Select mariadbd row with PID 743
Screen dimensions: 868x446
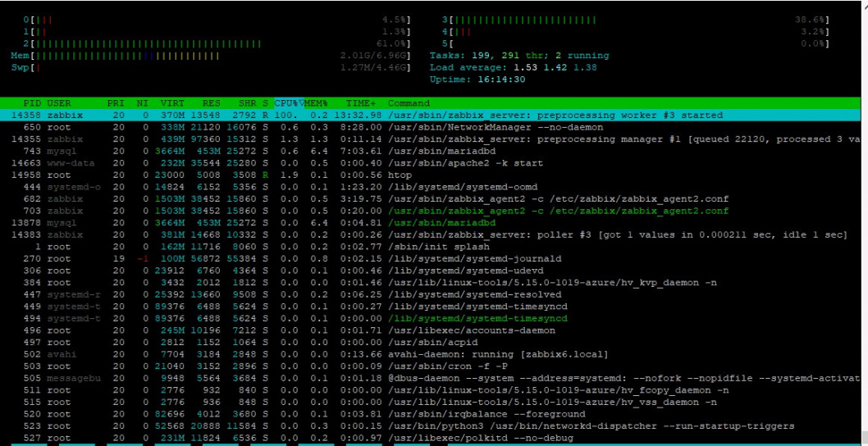[431, 151]
